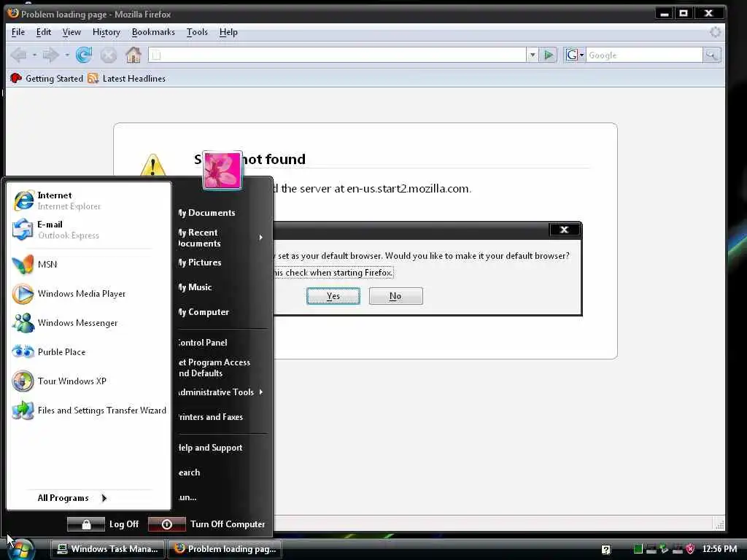Open Outlook Express E-mail entry
Viewport: 747px width, 560px height.
pos(88,230)
